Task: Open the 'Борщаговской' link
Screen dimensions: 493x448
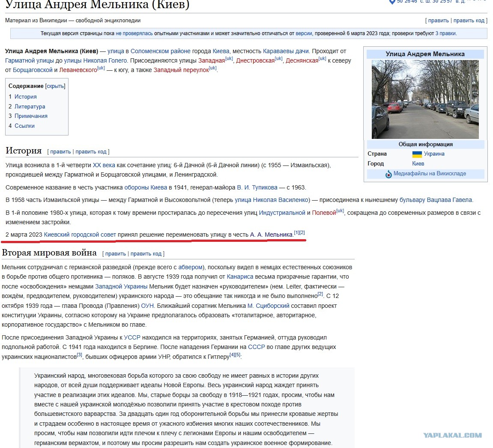Action: (x=33, y=70)
